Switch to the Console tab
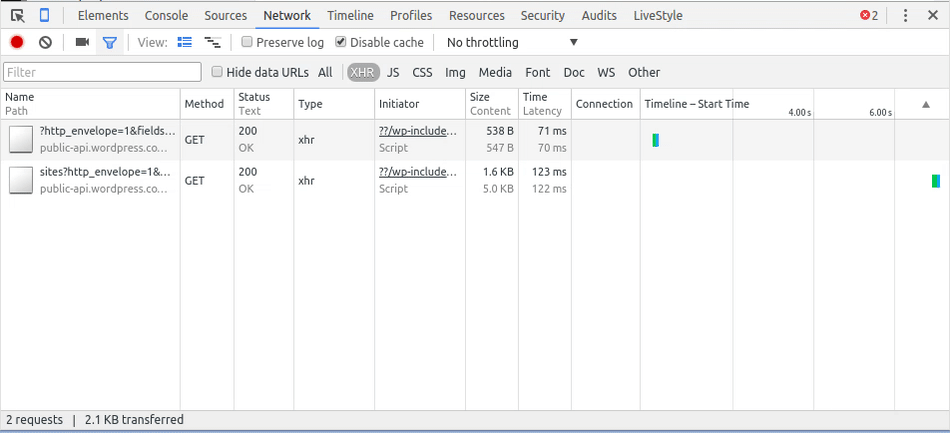This screenshot has height=433, width=950. 166,15
